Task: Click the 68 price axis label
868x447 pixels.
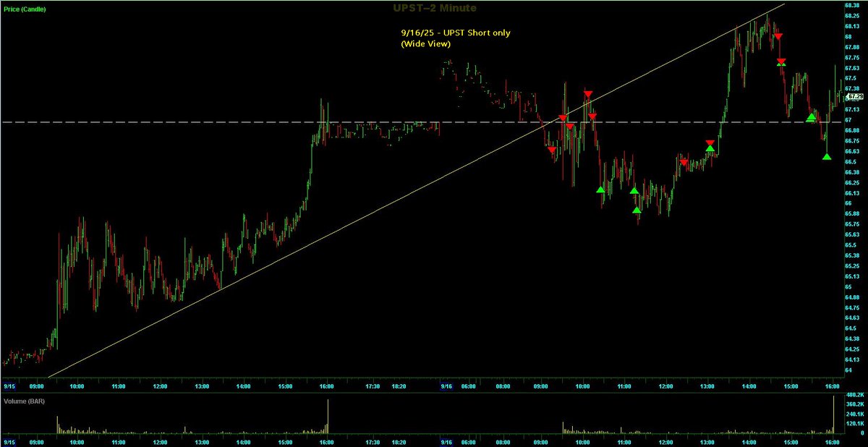Action: point(847,36)
